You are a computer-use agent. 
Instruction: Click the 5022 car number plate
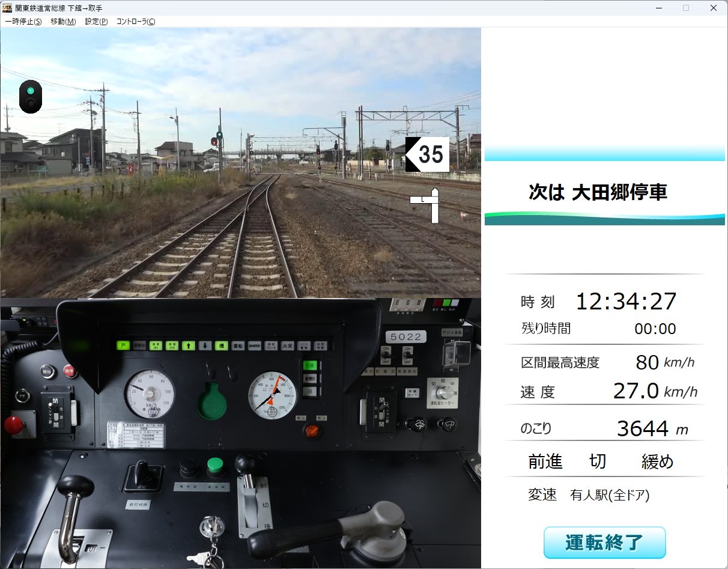[406, 336]
